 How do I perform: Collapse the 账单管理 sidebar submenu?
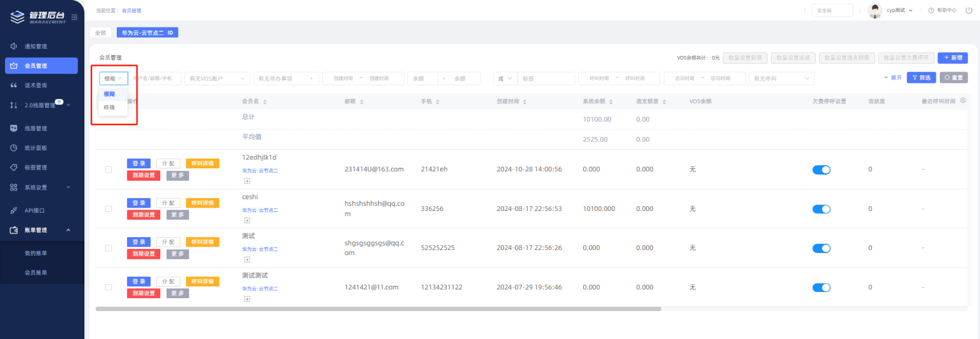(68, 230)
